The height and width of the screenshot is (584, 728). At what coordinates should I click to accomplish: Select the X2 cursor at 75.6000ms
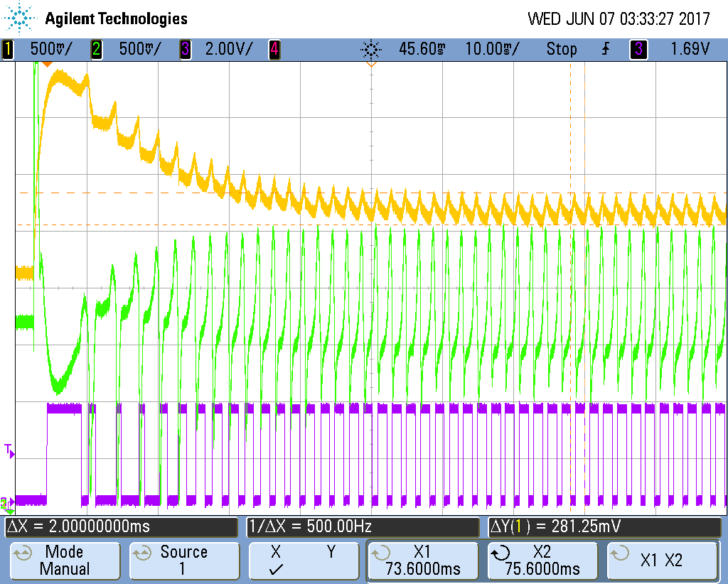542,561
